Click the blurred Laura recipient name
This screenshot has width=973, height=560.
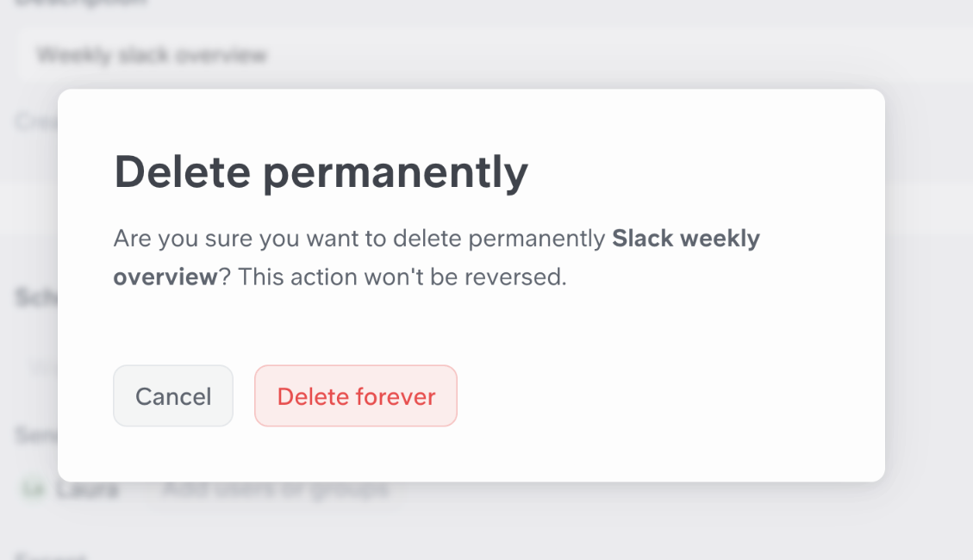[87, 489]
